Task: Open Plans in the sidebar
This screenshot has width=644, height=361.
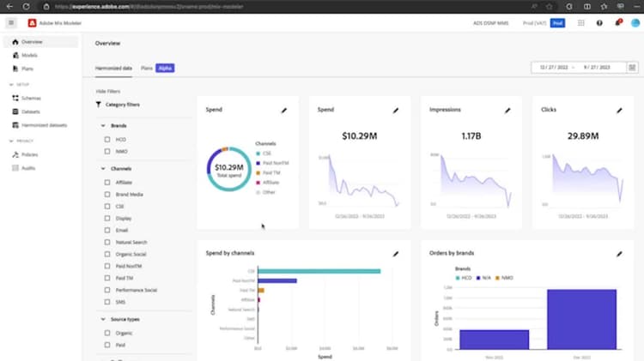Action: click(40, 69)
